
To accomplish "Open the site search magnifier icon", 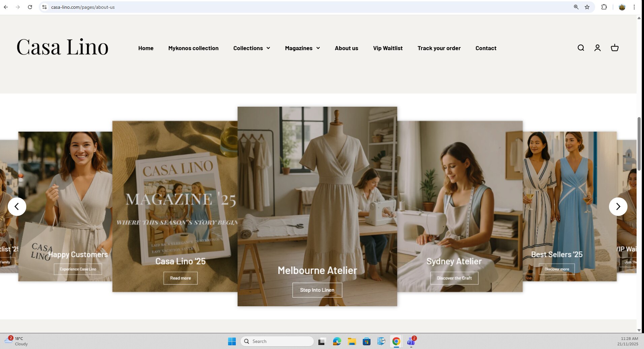I will tap(581, 48).
